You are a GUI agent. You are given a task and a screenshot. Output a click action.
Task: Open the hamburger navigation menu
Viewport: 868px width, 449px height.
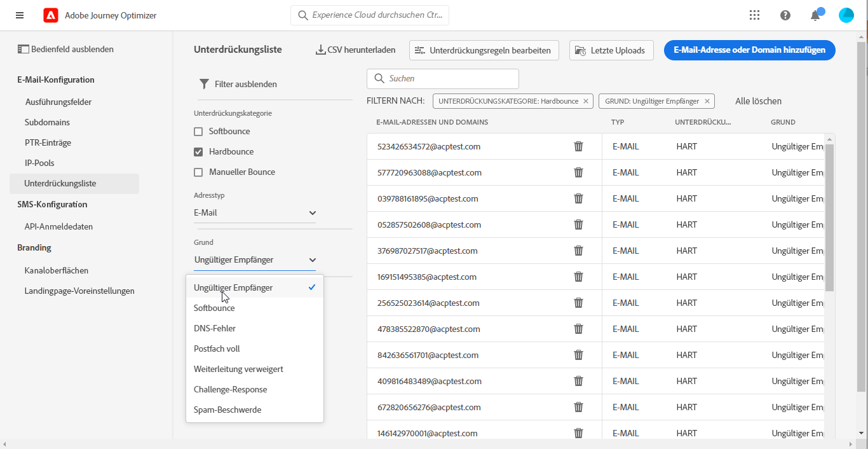coord(20,15)
